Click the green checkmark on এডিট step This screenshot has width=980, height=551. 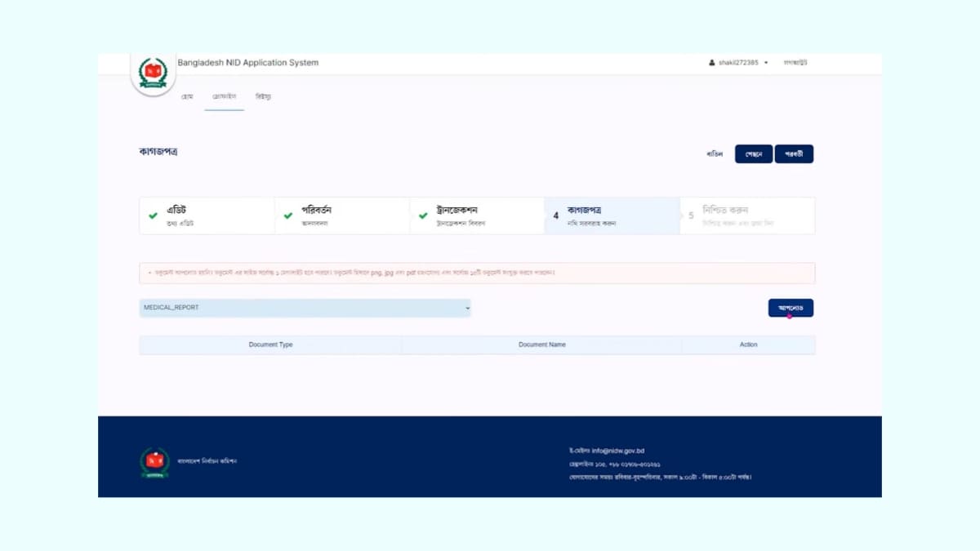[x=153, y=216]
